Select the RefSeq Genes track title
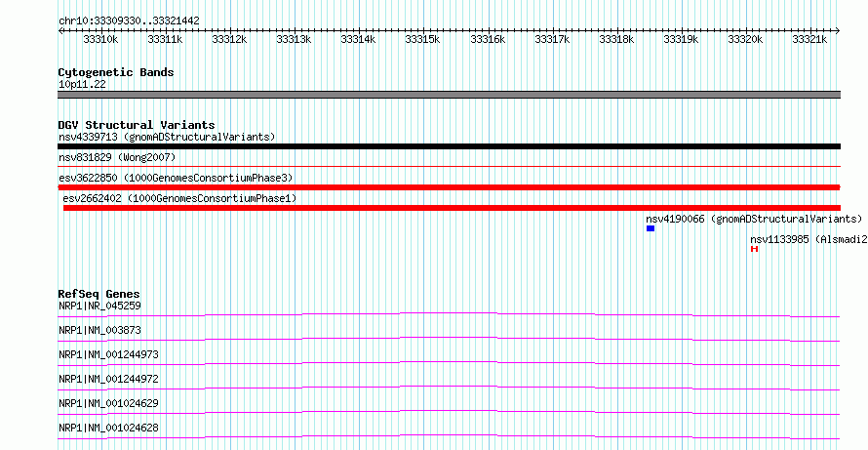Screen dimensions: 868x450 [x=99, y=294]
